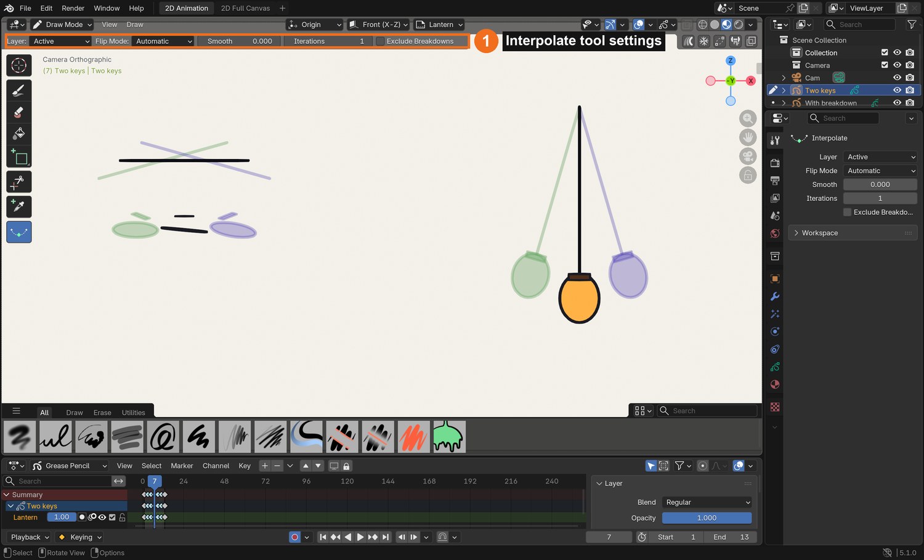Open the Render properties tab
This screenshot has height=560, width=924.
(775, 163)
